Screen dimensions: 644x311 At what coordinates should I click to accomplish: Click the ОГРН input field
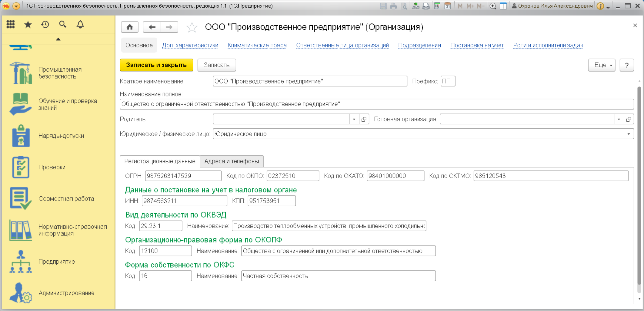click(x=183, y=176)
